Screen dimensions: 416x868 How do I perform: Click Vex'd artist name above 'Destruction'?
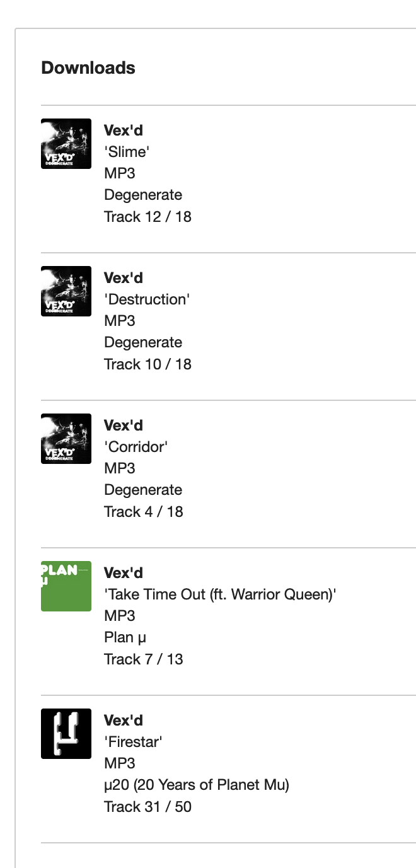coord(124,278)
